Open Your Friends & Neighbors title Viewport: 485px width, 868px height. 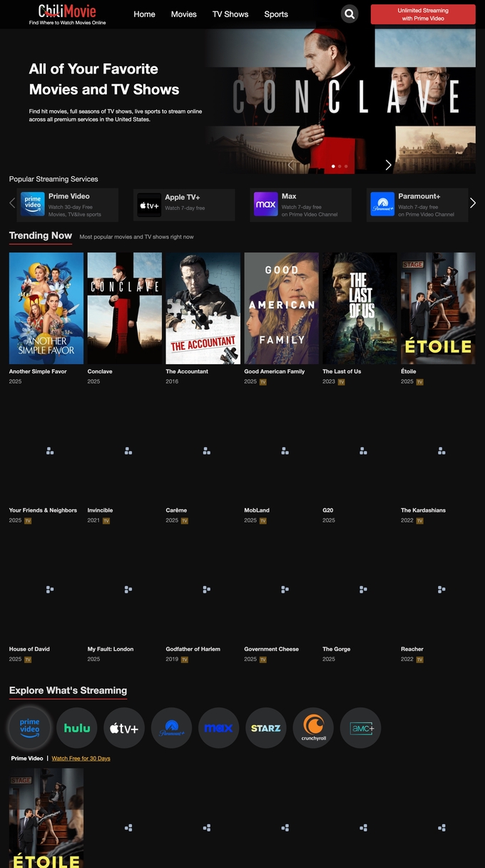43,510
